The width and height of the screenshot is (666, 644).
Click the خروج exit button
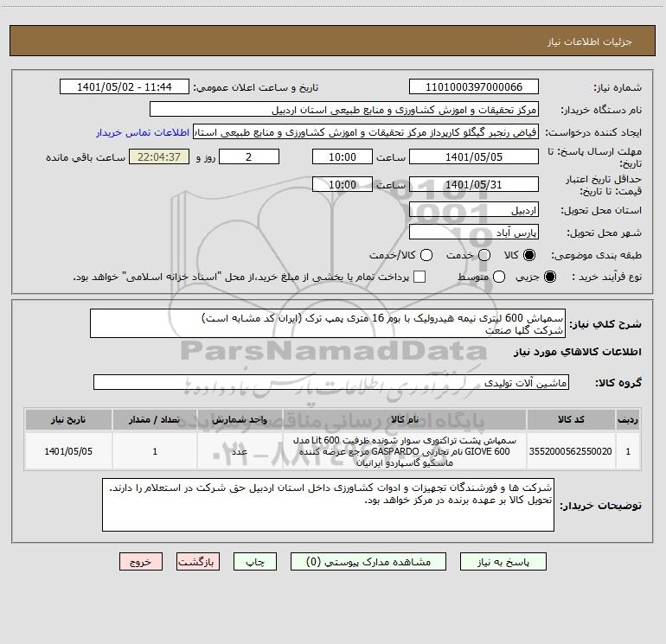[x=141, y=562]
